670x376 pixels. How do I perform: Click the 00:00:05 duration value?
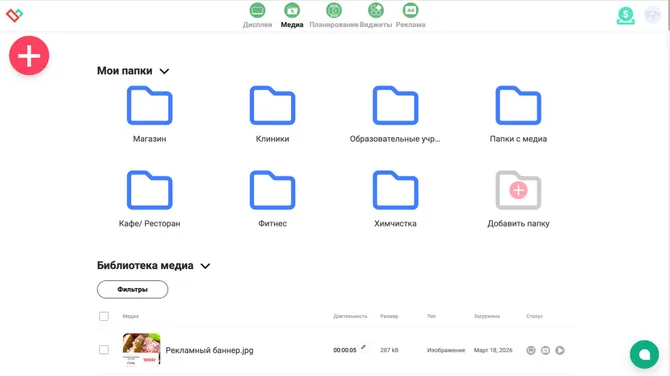click(344, 350)
